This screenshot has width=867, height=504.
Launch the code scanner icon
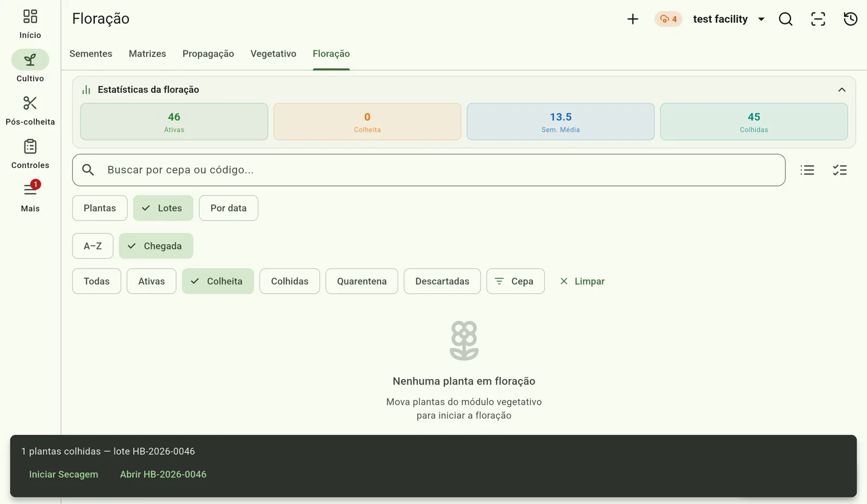pos(818,19)
